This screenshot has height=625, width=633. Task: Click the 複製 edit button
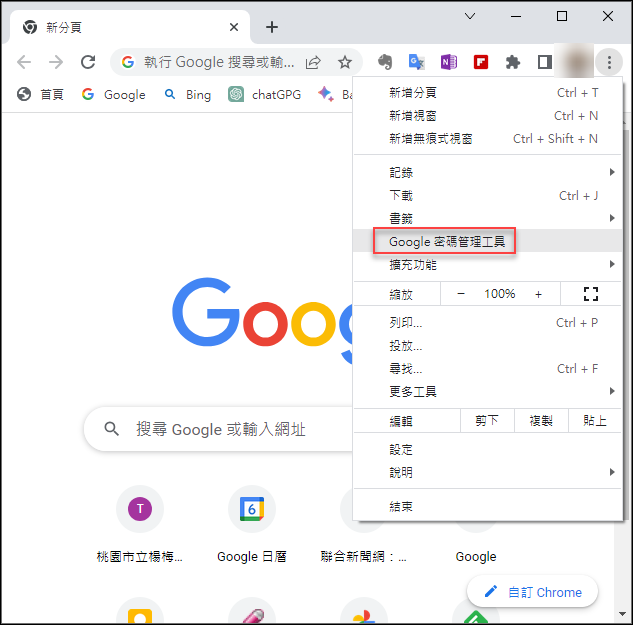pos(541,421)
